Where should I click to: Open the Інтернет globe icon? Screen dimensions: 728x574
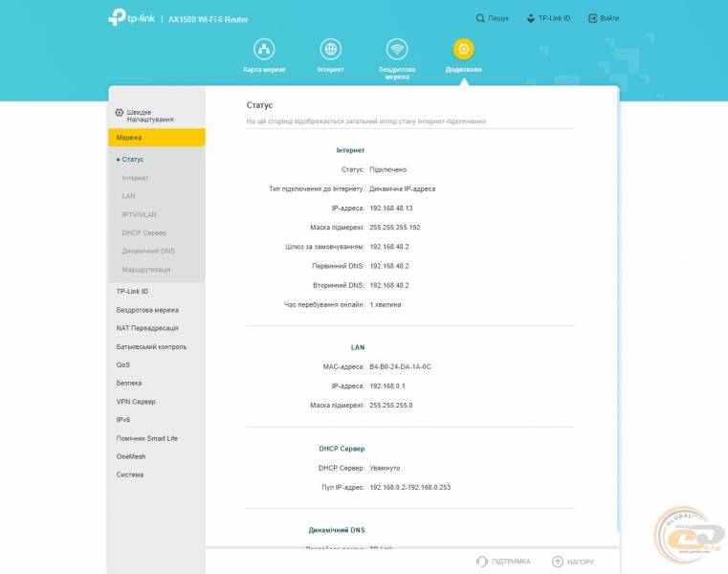[x=331, y=49]
